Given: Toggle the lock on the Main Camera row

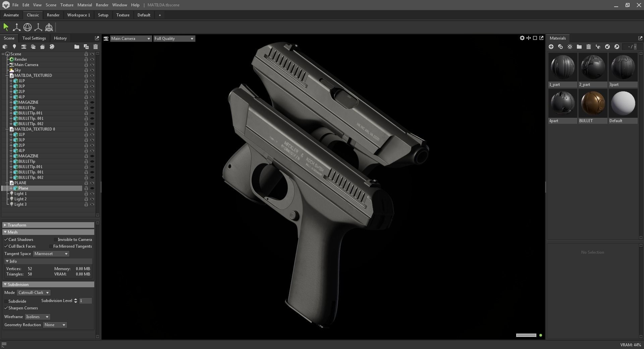Looking at the screenshot, I should click(86, 65).
